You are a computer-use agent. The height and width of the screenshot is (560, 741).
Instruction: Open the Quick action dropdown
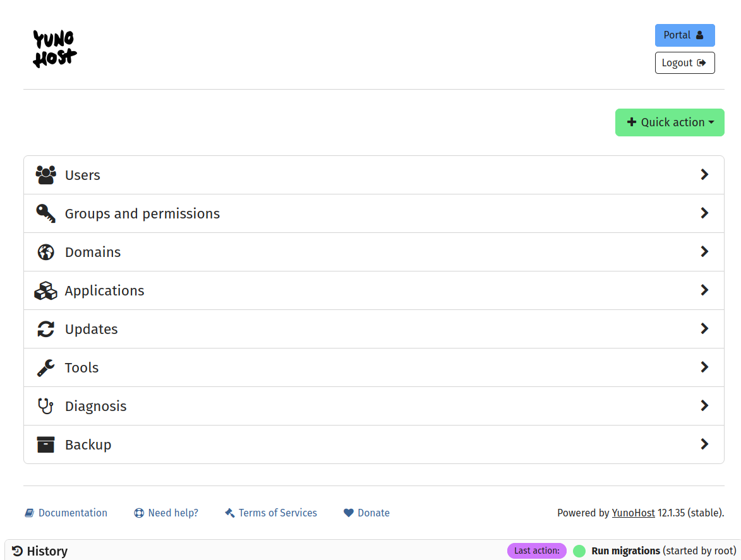(670, 122)
